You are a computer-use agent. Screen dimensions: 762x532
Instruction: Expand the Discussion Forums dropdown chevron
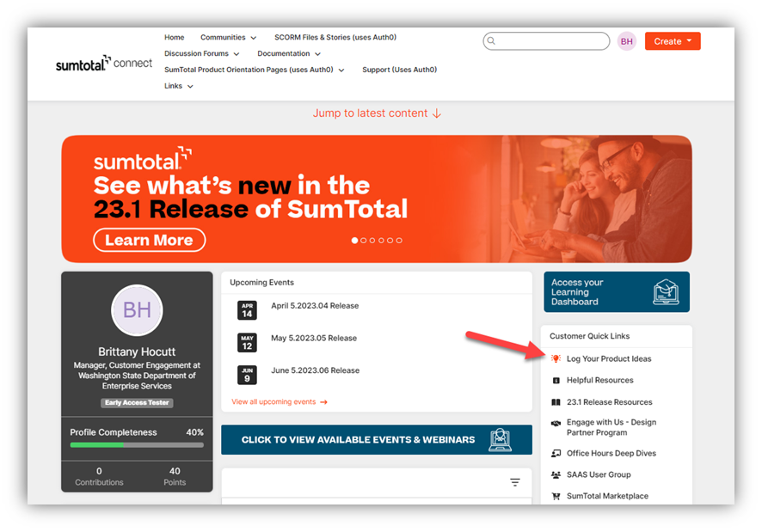[237, 54]
